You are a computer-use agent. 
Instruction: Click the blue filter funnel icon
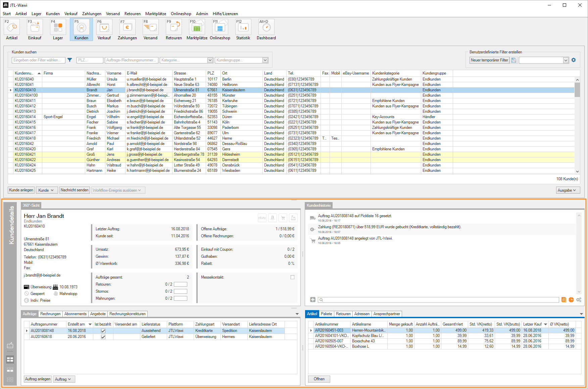pyautogui.click(x=70, y=60)
